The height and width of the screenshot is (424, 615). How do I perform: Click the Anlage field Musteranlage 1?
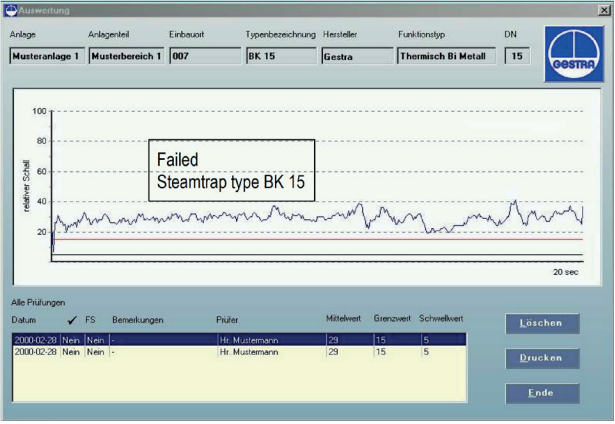click(46, 57)
